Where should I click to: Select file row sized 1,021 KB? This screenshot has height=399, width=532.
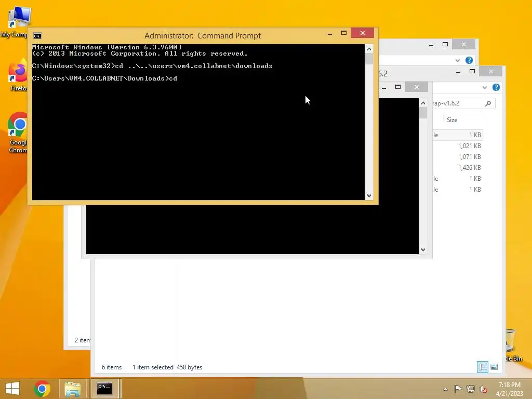coord(457,146)
